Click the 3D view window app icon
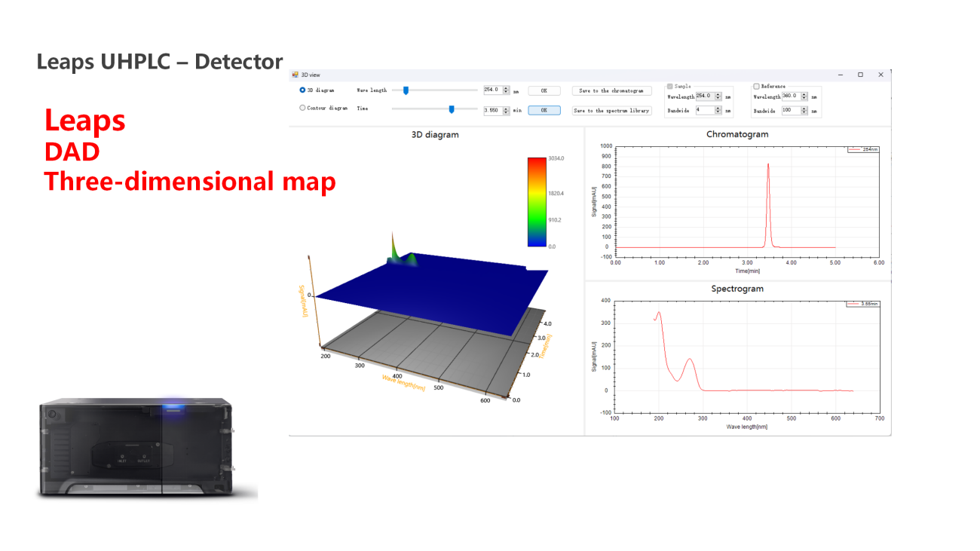 [295, 75]
